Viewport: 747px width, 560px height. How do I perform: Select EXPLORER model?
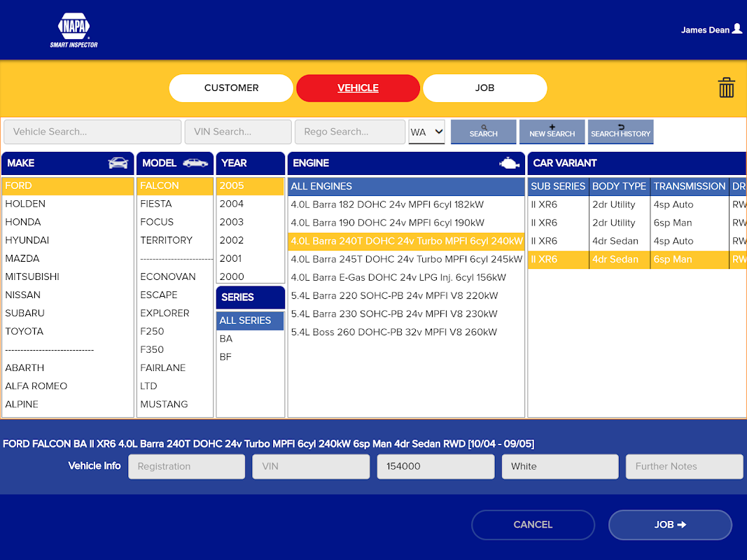175,313
